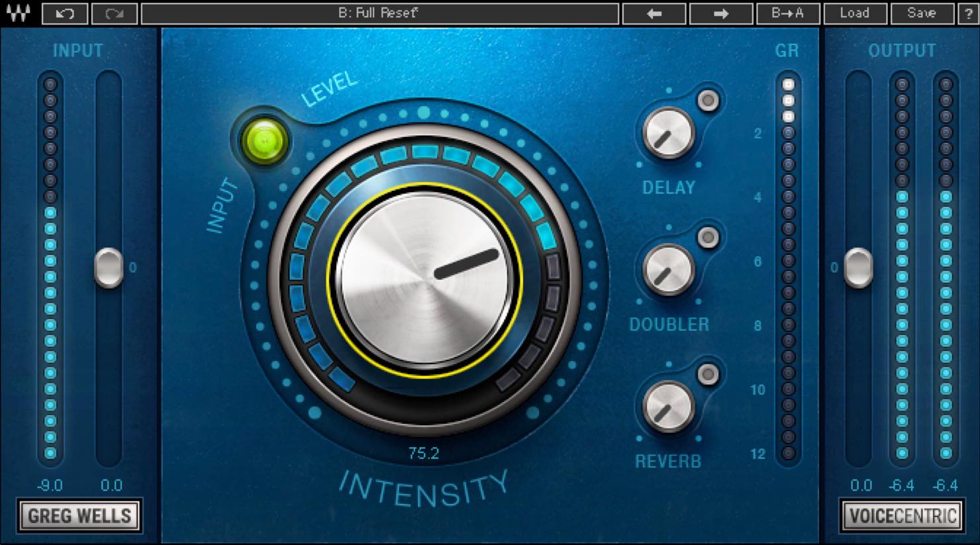Undo the last parameter change

[x=65, y=13]
